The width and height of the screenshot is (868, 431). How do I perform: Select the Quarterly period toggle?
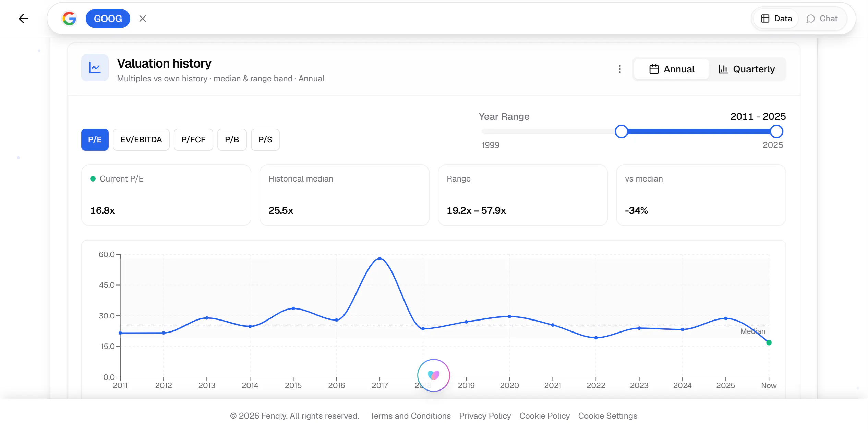pyautogui.click(x=747, y=69)
